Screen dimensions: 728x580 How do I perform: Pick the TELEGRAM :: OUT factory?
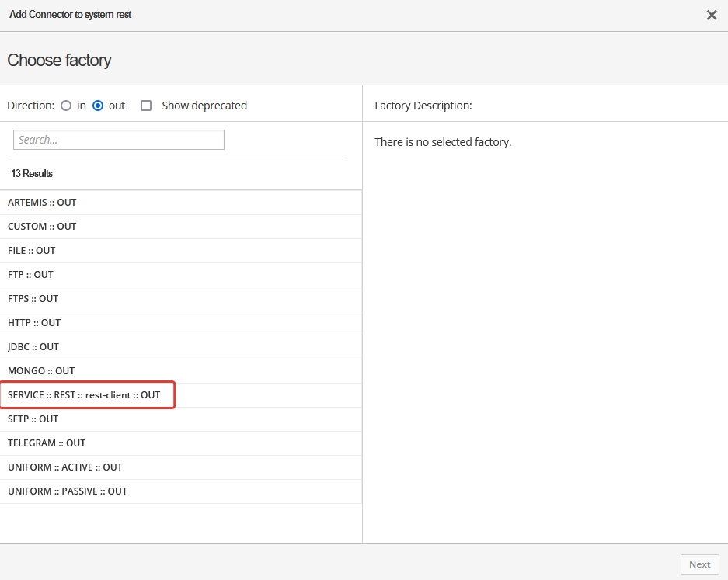47,443
